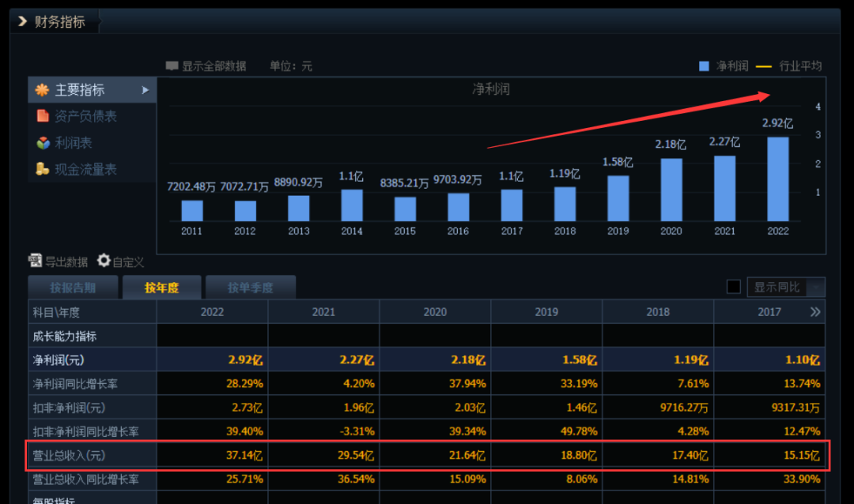Click the chevron icon beside 财务指标 header
854x504 pixels.
pos(22,21)
